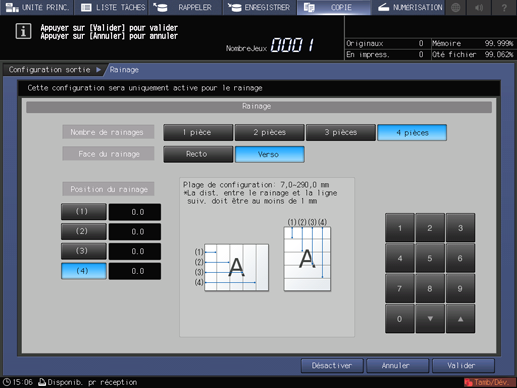Click the red Tamb/Dév. indicator
Screen dimensions: 517x388
tap(489, 382)
